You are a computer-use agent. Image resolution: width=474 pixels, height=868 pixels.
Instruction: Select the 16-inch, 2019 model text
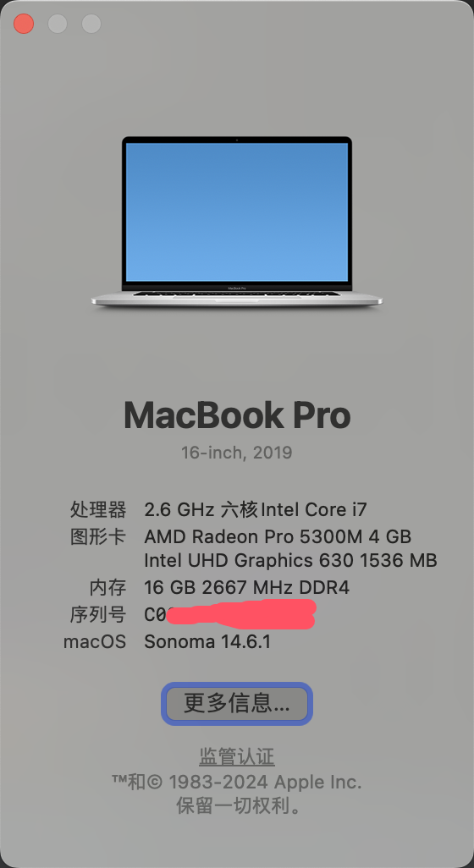[x=237, y=453]
